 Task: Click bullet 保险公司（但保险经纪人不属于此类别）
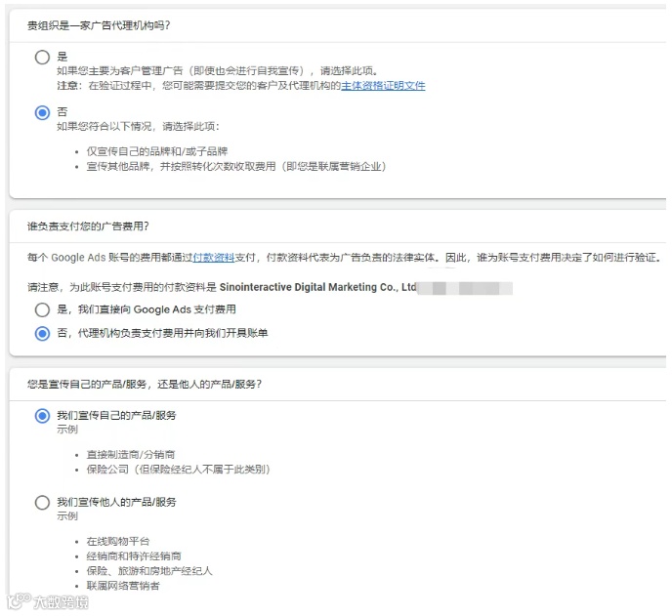pyautogui.click(x=179, y=470)
